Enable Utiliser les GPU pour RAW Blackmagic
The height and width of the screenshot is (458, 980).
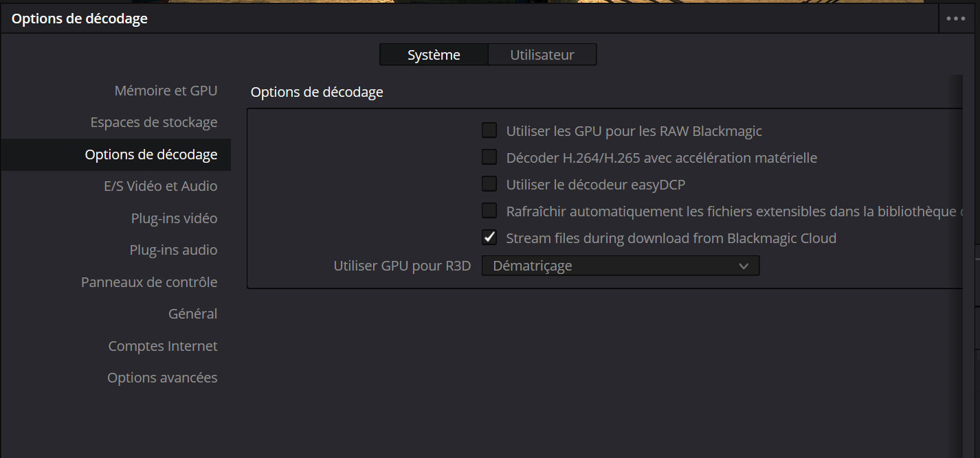point(489,130)
